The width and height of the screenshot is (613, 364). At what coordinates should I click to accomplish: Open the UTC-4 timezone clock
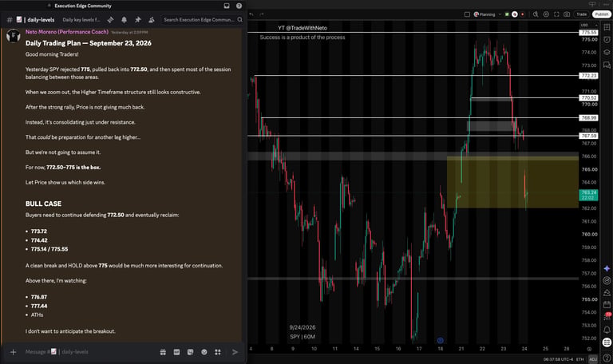pos(558,359)
